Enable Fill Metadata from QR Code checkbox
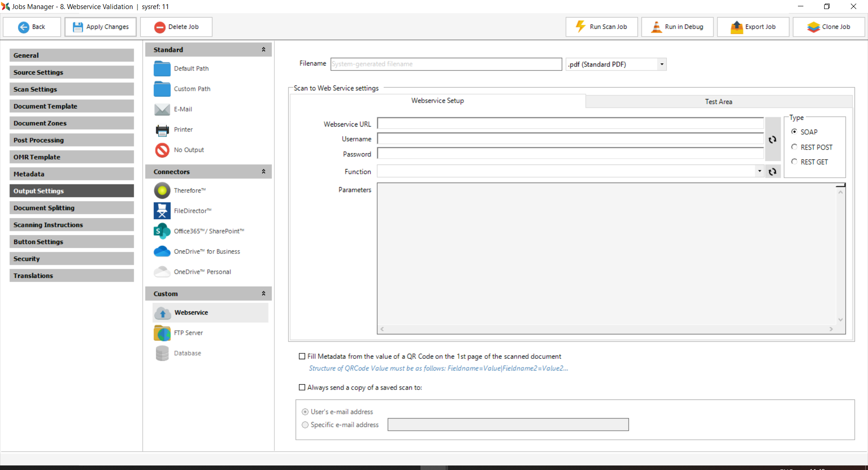 (302, 357)
